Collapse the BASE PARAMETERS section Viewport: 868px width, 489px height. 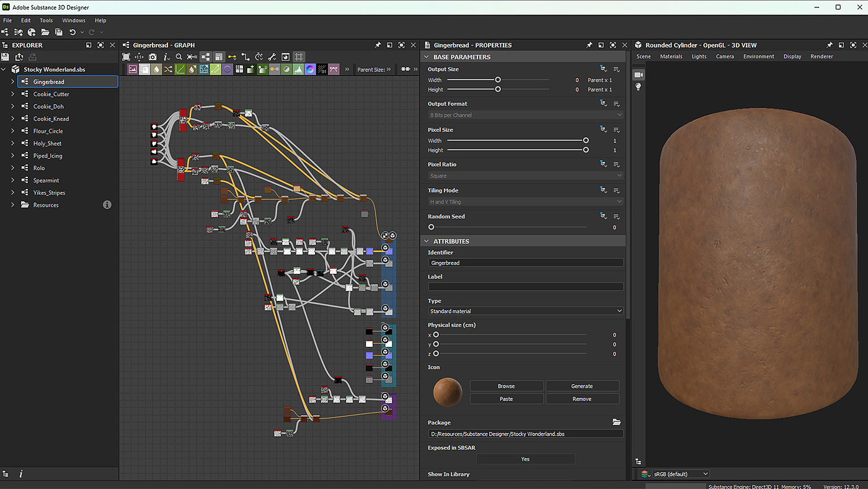[x=426, y=57]
